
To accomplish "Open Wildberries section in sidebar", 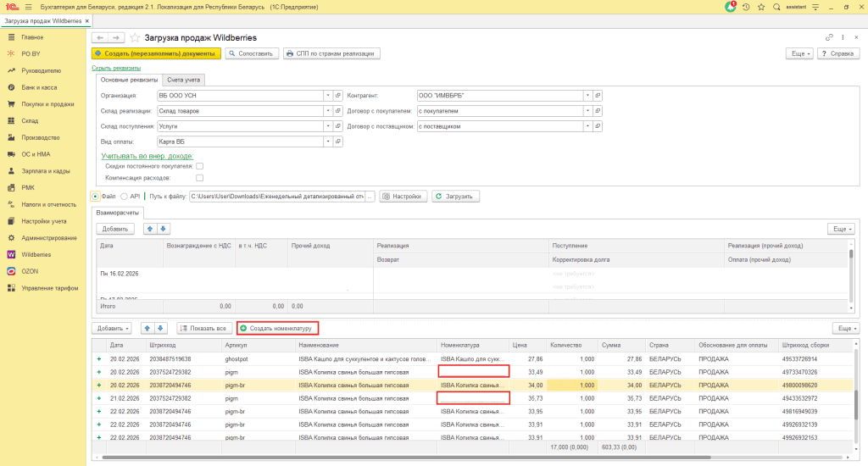I will click(x=36, y=253).
